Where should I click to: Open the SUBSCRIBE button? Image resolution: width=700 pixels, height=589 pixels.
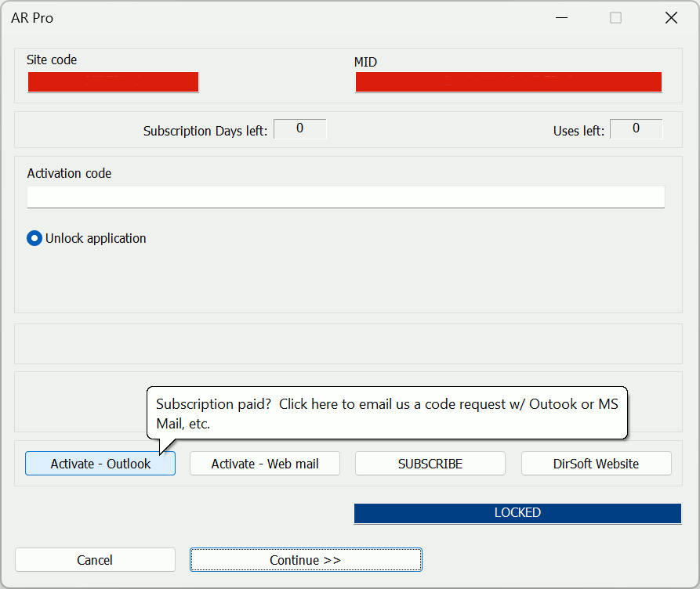pos(430,464)
